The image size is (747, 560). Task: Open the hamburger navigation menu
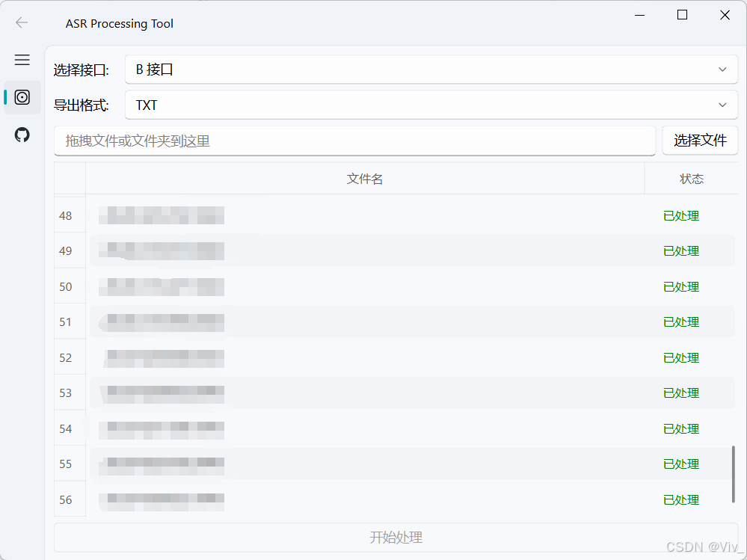[22, 60]
